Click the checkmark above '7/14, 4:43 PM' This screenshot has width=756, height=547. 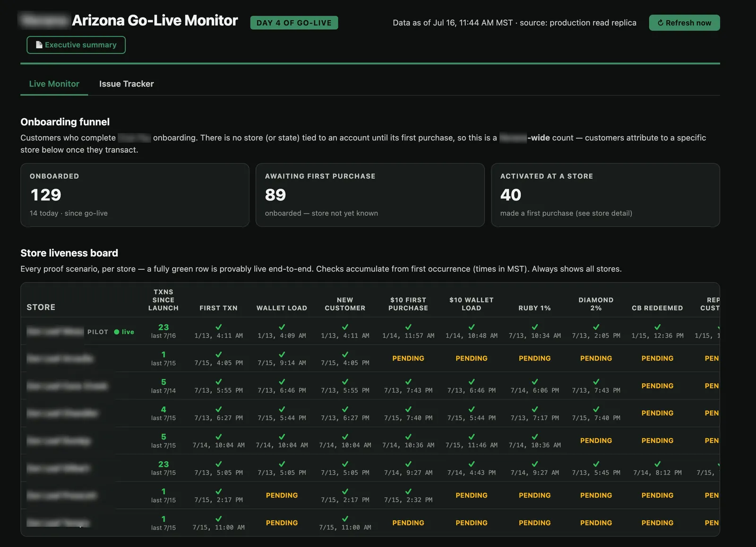tap(472, 464)
